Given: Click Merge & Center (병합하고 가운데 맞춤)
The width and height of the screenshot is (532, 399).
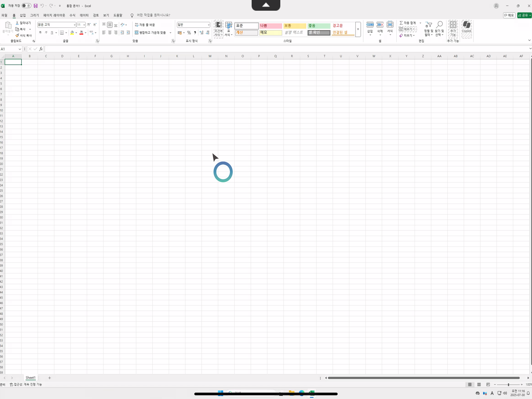Looking at the screenshot, I should coord(151,33).
